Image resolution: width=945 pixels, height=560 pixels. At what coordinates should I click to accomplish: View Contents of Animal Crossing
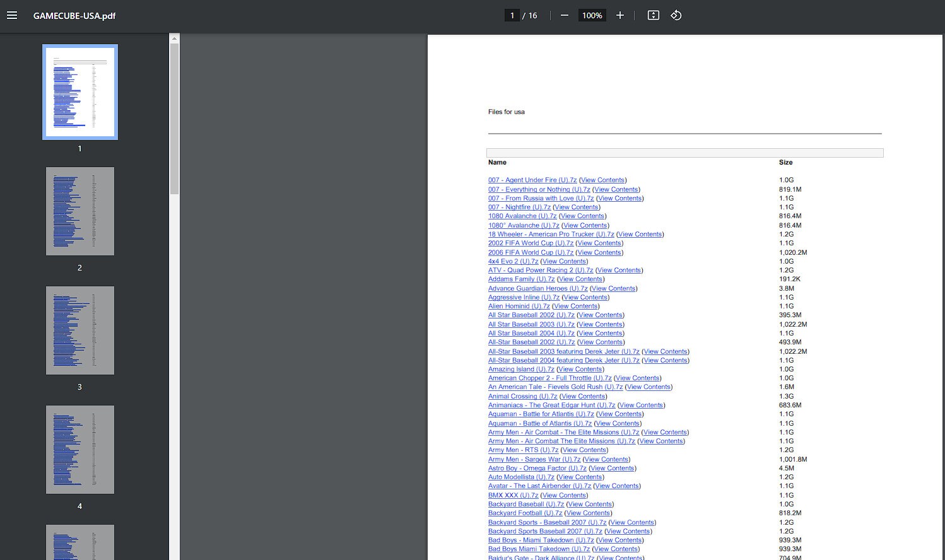point(584,396)
